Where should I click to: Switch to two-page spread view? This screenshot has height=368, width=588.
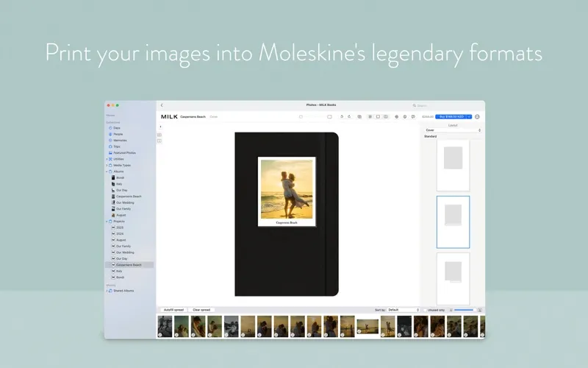[x=385, y=117]
